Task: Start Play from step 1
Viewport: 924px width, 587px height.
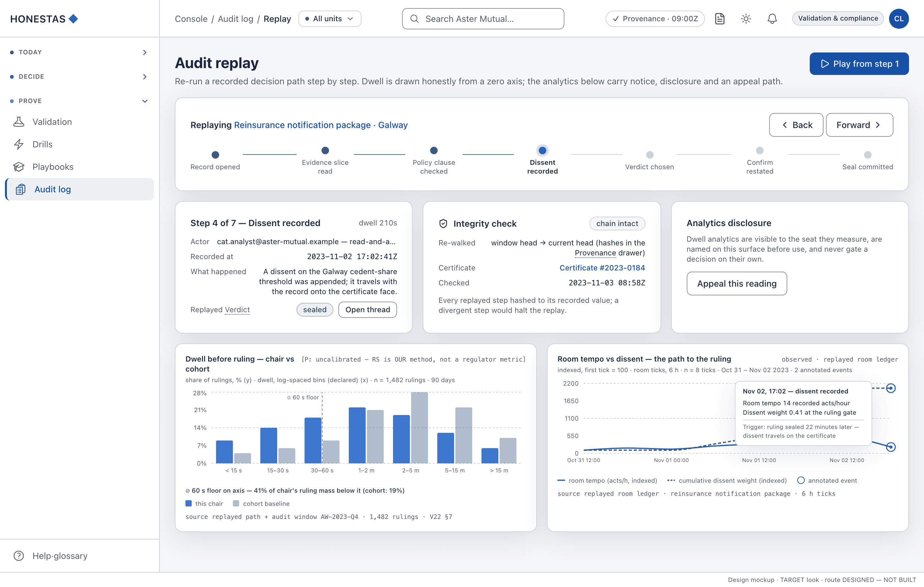Action: click(859, 64)
